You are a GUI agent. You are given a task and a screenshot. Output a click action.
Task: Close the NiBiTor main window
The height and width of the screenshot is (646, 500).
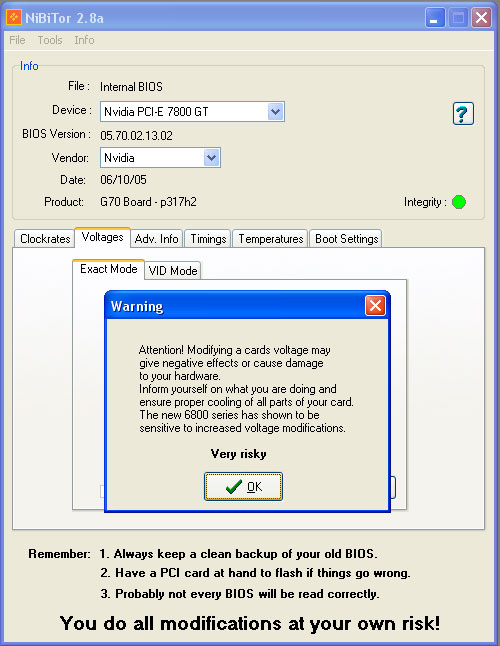[x=481, y=18]
